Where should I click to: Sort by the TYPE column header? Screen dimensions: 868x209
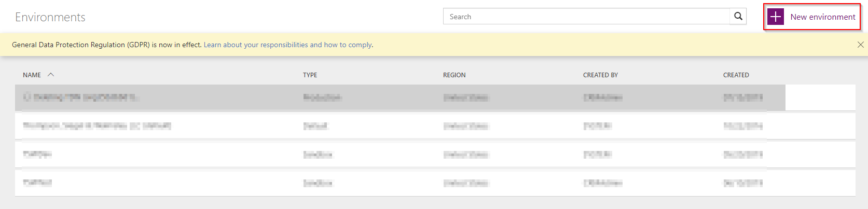tap(310, 75)
